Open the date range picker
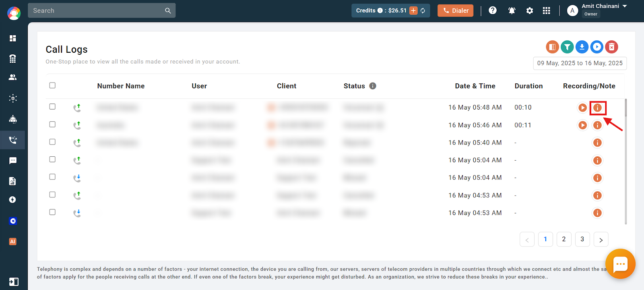 580,63
